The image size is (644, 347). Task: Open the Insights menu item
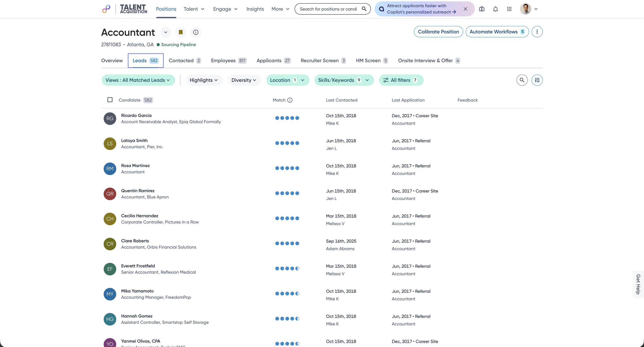(255, 9)
